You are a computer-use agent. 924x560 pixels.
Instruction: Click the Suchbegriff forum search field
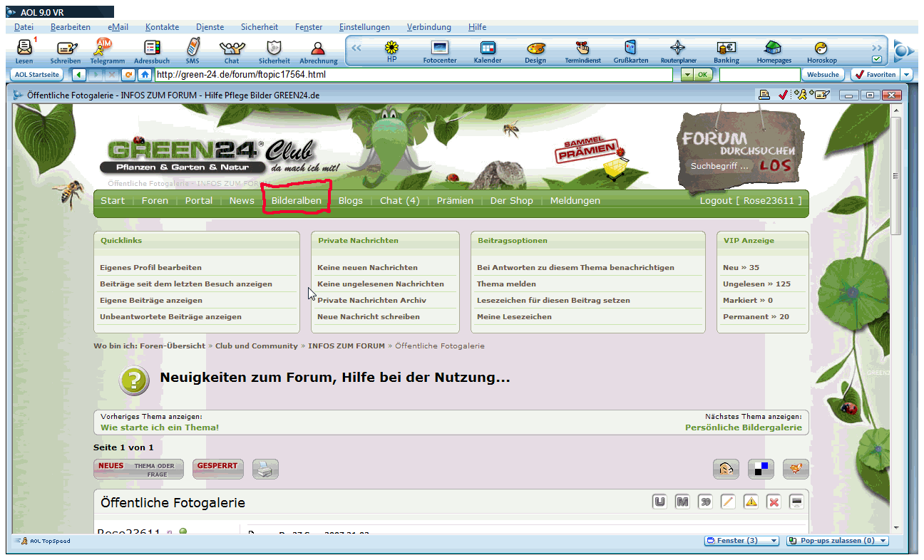click(x=719, y=166)
